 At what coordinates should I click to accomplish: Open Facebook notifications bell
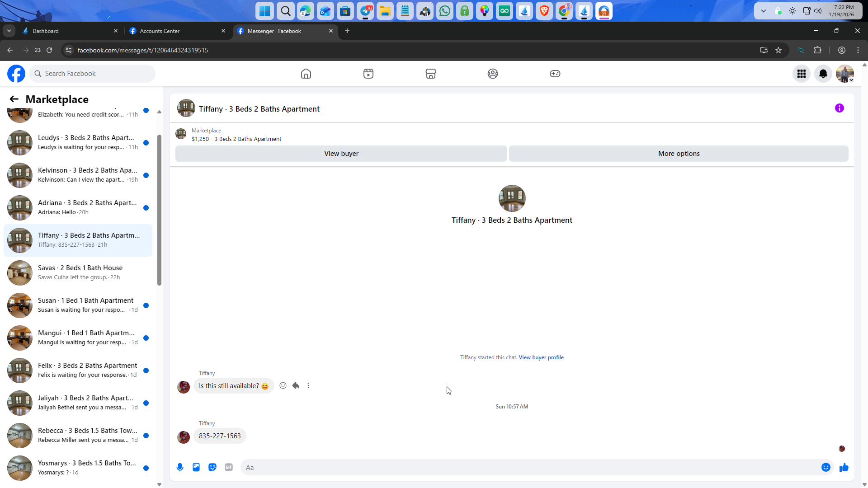pos(823,74)
